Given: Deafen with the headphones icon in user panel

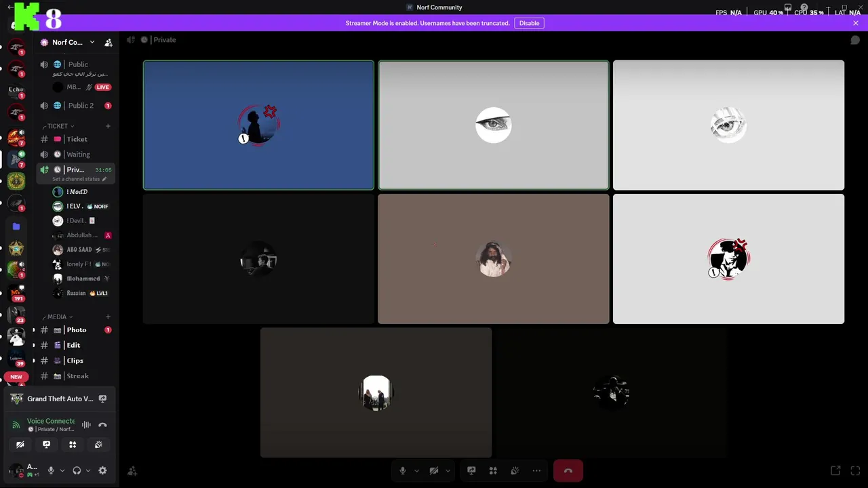Looking at the screenshot, I should tap(77, 470).
